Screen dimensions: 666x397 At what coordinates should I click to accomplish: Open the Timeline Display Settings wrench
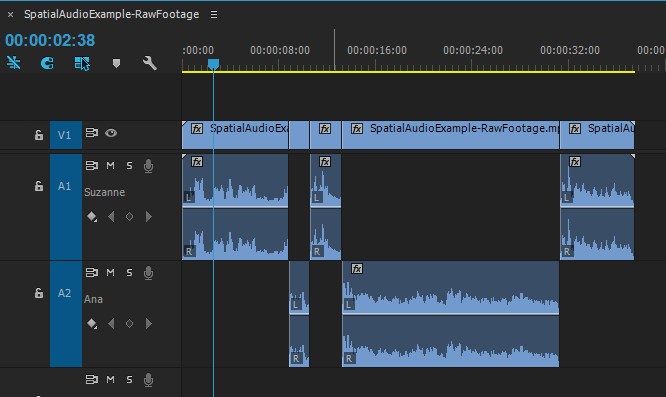click(150, 63)
